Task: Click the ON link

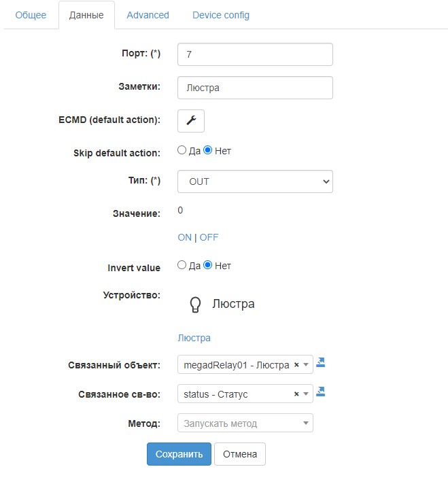Action: coord(184,237)
